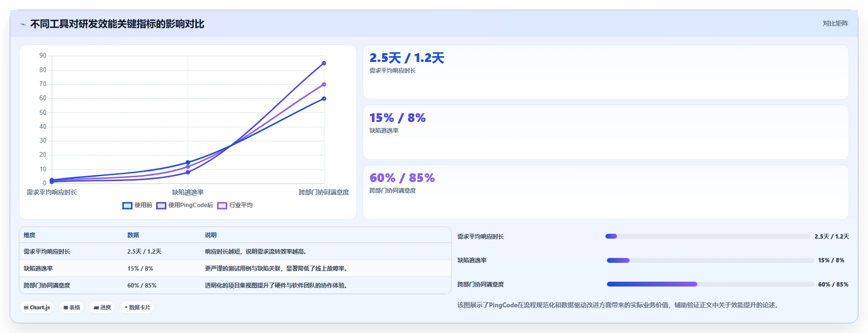
Task: Click the description 响应时长越短，说明需求流转效率越高。
Action: pos(257,252)
